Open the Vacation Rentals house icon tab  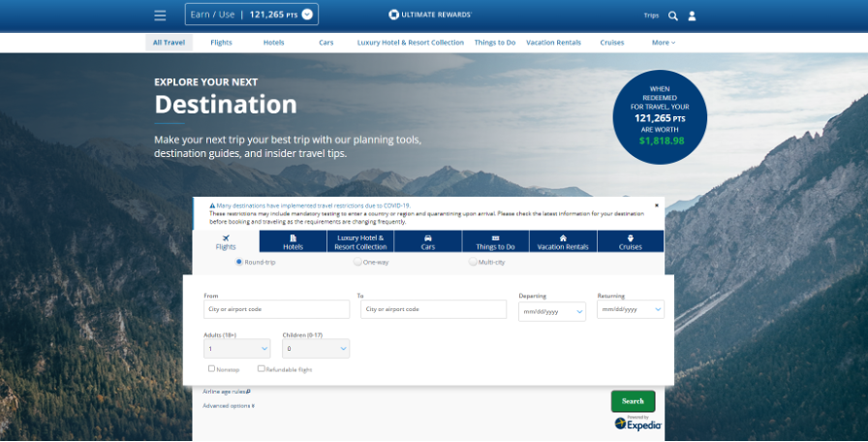pyautogui.click(x=563, y=241)
